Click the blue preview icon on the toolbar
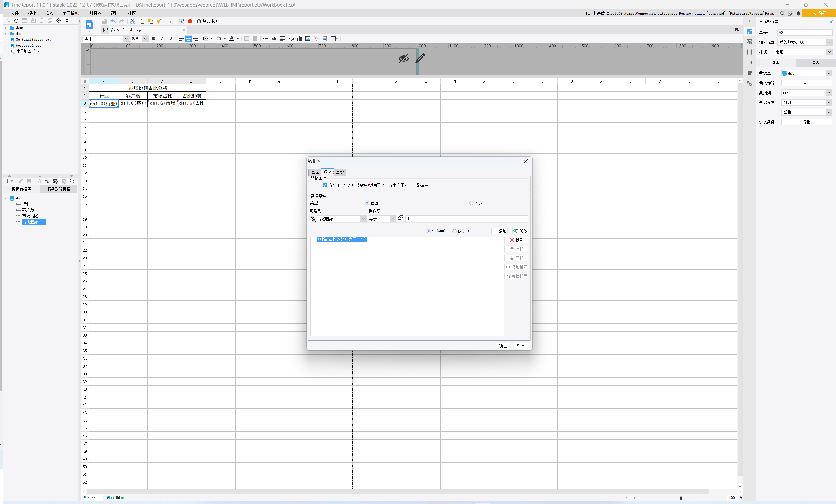The image size is (836, 504). tap(89, 24)
